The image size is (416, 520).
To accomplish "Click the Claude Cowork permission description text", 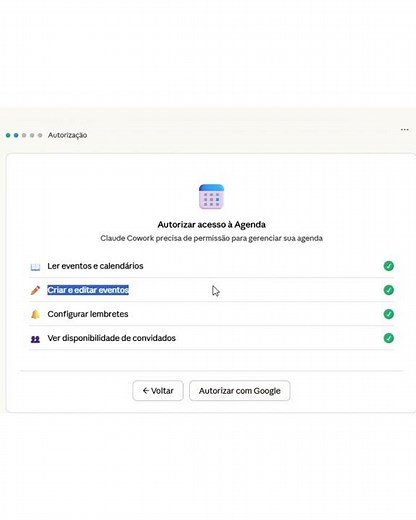I will [x=211, y=238].
